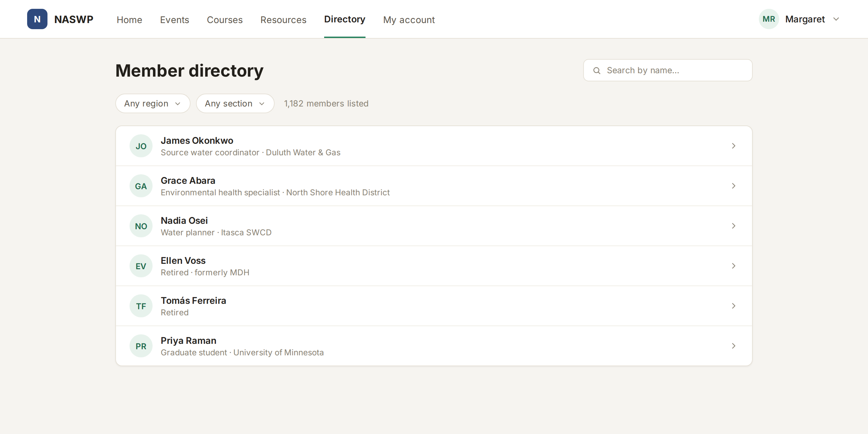Open Ellen Voss's profile via row chevron
This screenshot has height=434, width=868.
tap(733, 266)
